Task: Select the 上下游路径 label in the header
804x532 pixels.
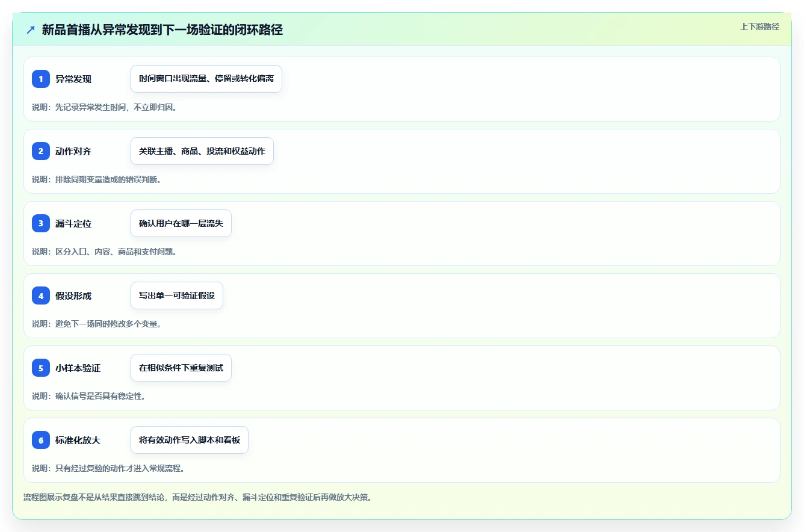Action: [759, 26]
